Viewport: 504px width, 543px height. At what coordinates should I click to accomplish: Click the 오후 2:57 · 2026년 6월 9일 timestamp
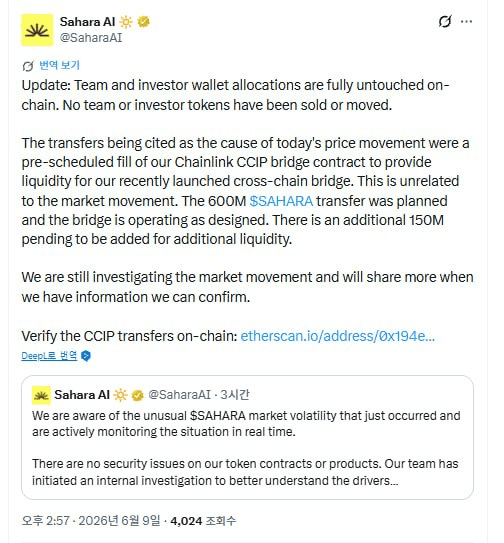tap(91, 521)
